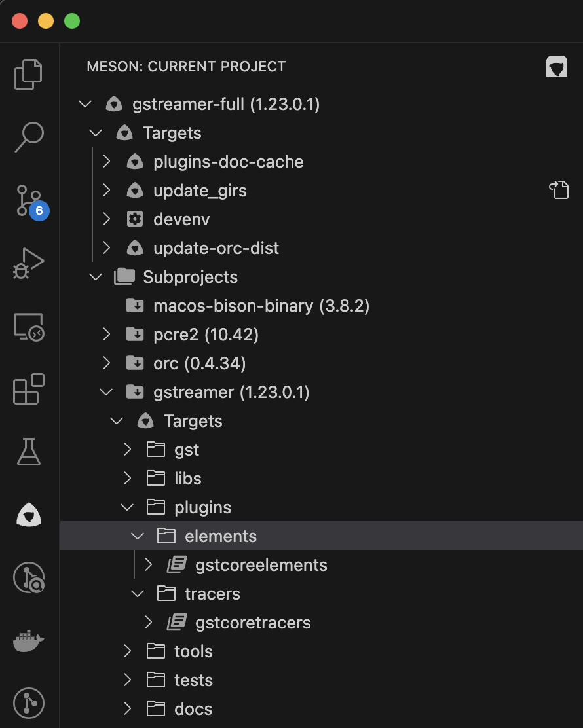Expand the gstcoreelements library target

tap(149, 565)
